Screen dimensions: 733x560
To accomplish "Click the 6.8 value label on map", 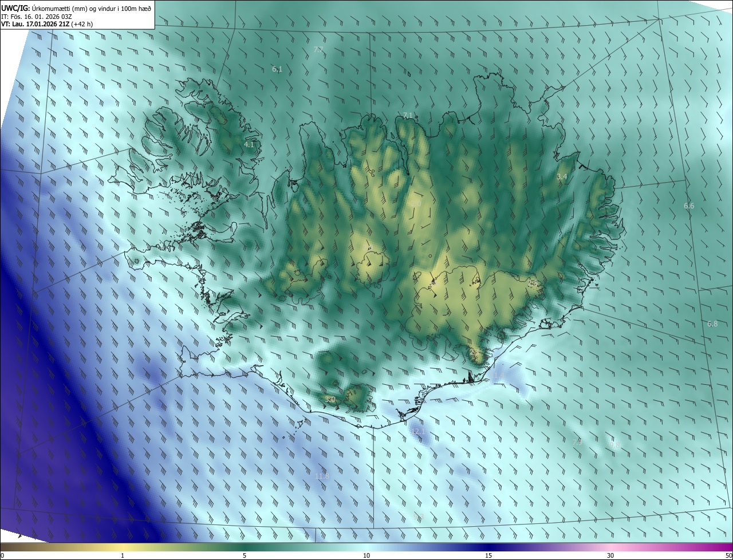I will (x=712, y=324).
